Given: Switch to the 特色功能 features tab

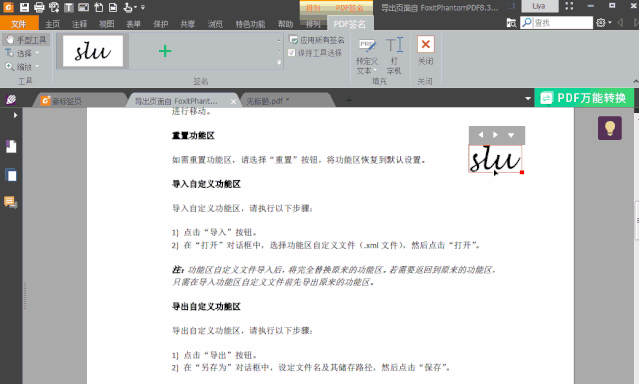Looking at the screenshot, I should pos(250,24).
